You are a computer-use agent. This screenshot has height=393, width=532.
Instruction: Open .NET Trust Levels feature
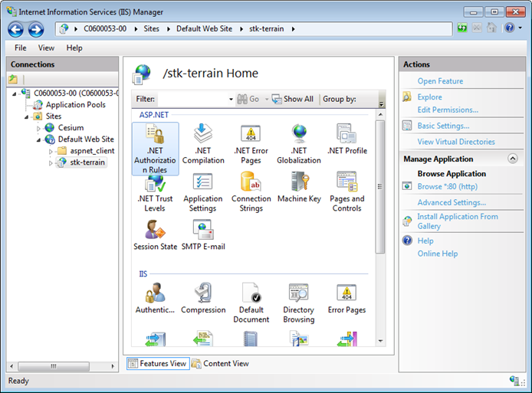155,192
